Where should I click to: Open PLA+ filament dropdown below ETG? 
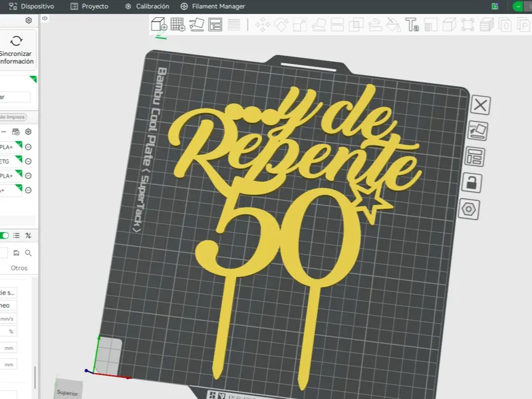pos(11,176)
